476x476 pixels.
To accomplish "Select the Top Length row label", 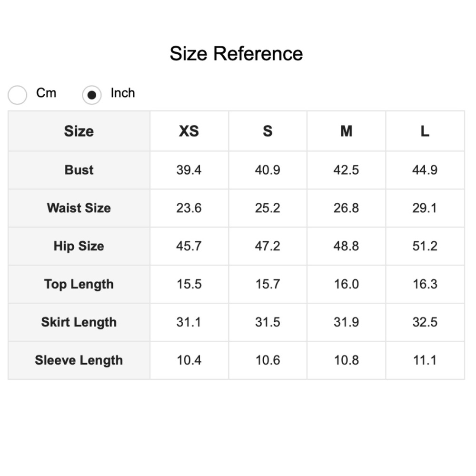I will (x=79, y=284).
